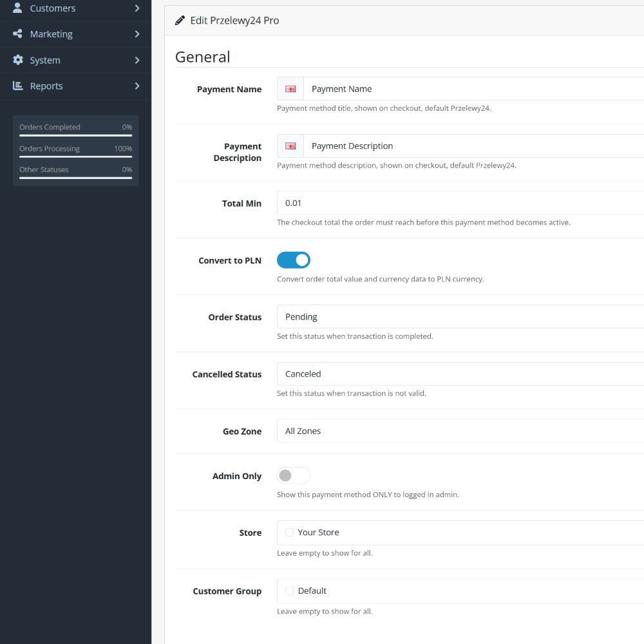The width and height of the screenshot is (644, 644).
Task: Click the Convert to PLN label
Action: [x=230, y=260]
